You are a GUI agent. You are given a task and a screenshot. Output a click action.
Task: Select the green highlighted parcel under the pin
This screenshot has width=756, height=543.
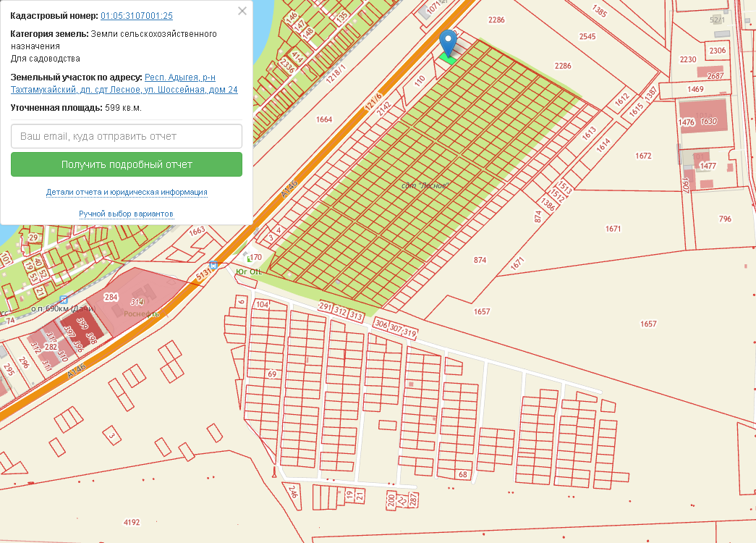pos(447,59)
